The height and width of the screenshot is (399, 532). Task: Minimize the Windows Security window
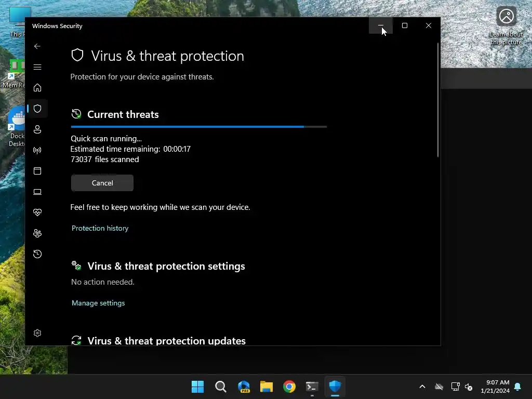pos(381,26)
